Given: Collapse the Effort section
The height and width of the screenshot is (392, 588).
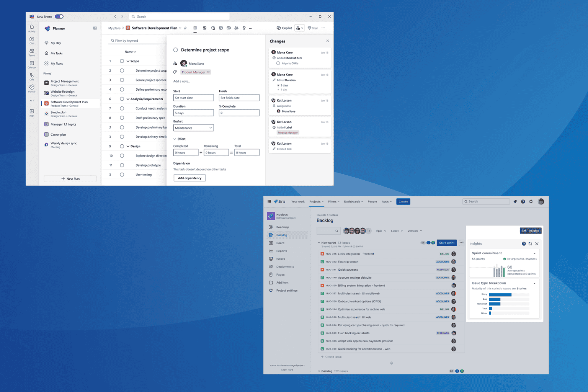Looking at the screenshot, I should pos(175,139).
